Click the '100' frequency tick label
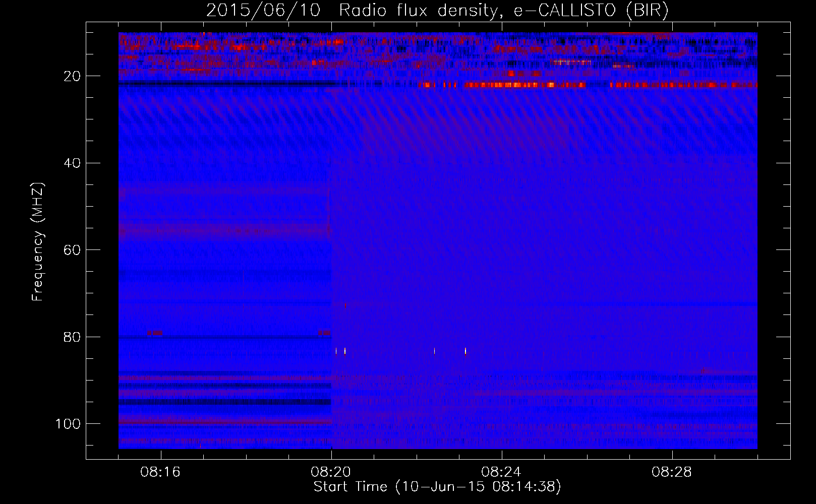 pyautogui.click(x=69, y=424)
